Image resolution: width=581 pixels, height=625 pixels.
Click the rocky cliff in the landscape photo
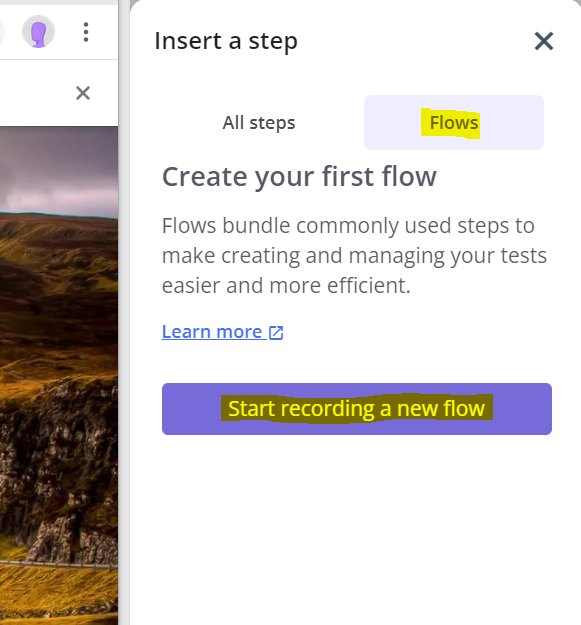60,478
